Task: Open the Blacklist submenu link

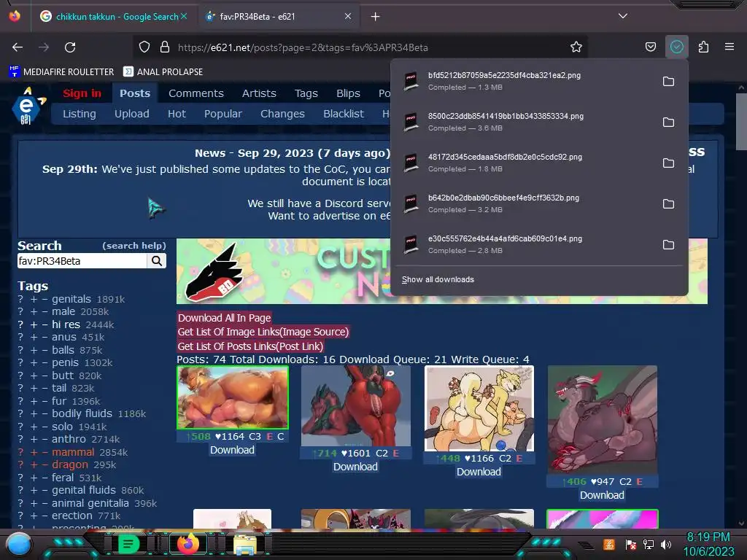Action: click(x=344, y=114)
